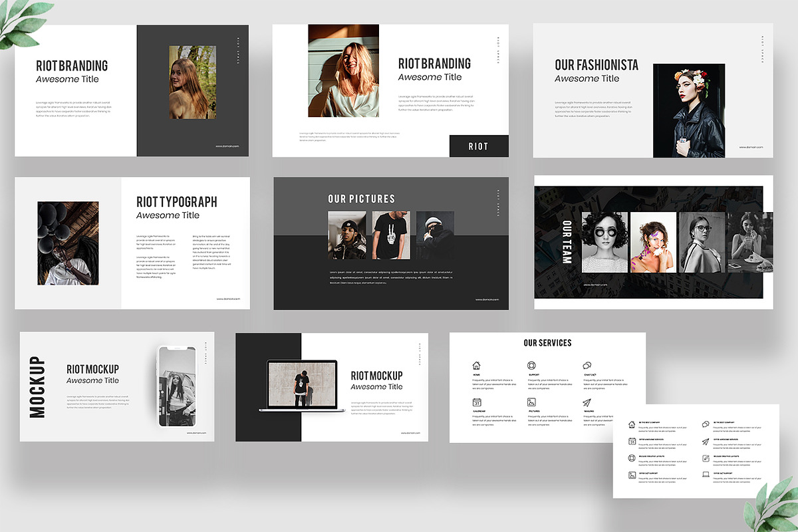
Task: Click the vertical OUR TEAM label
Action: tap(567, 242)
